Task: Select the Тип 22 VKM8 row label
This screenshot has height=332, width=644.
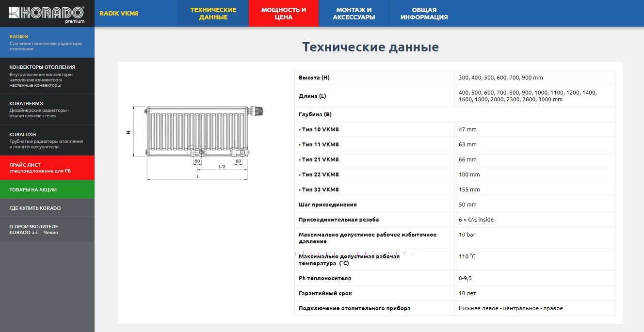Action: click(319, 174)
